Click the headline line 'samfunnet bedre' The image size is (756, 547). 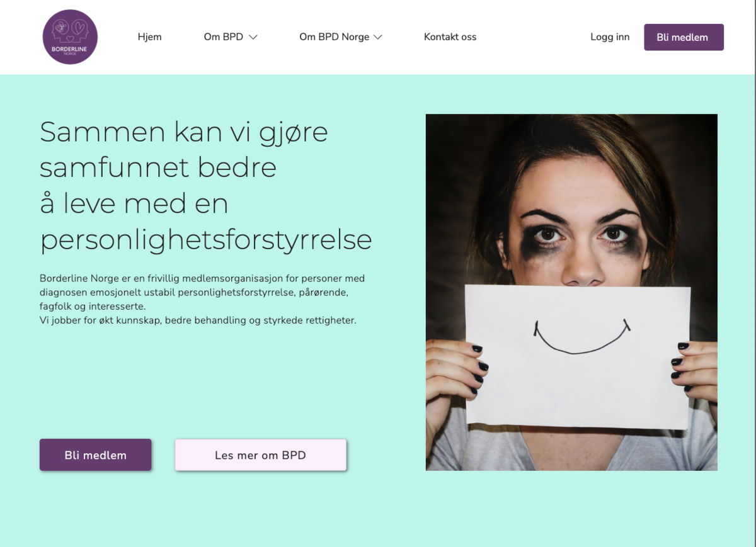tap(158, 167)
